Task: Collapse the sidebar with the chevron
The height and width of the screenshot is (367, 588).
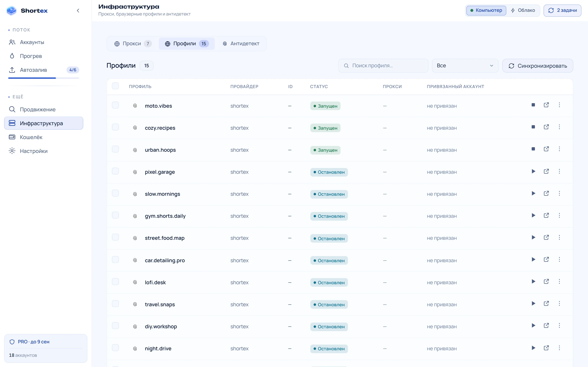Action: (78, 11)
